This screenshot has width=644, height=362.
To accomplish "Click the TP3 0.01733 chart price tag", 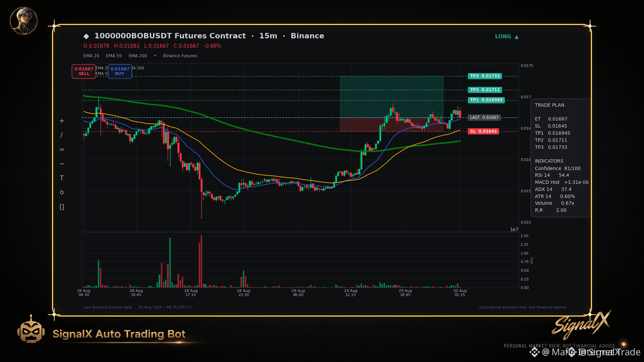I will (485, 76).
